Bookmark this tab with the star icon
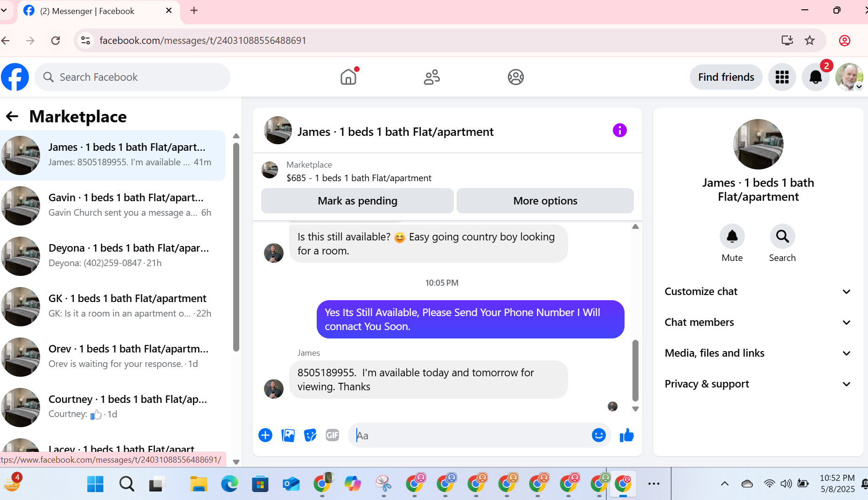Viewport: 868px width, 500px height. coord(810,41)
